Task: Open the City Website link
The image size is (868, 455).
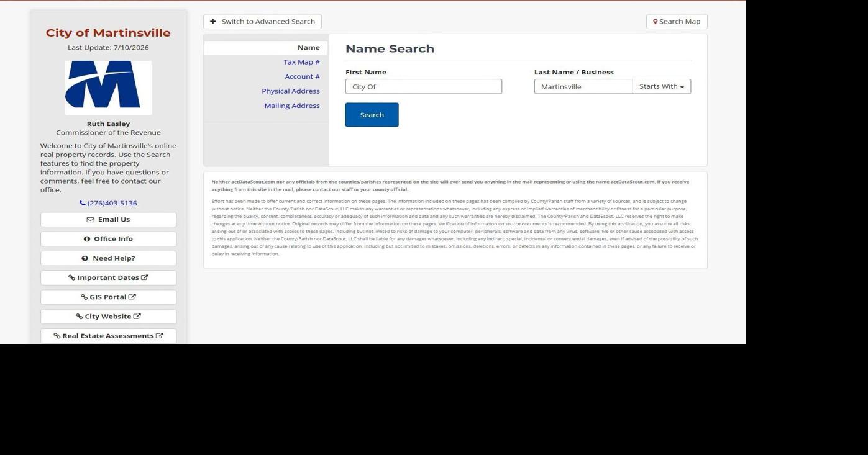Action: click(108, 317)
